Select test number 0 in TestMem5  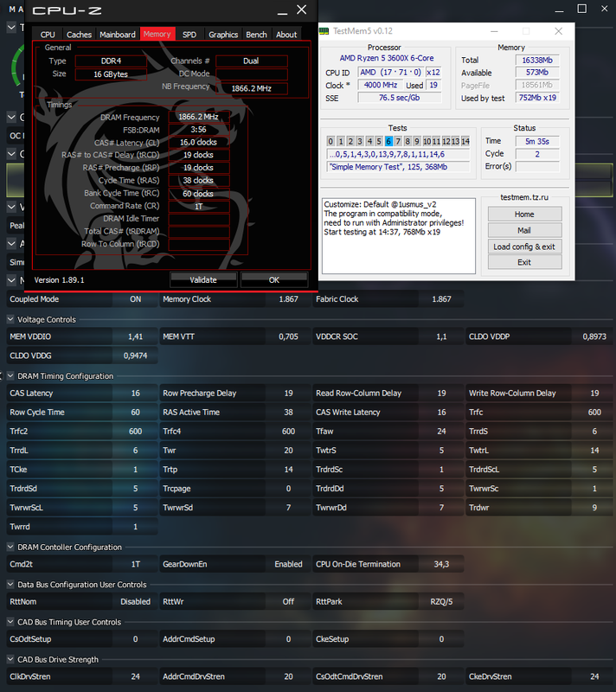click(x=330, y=141)
